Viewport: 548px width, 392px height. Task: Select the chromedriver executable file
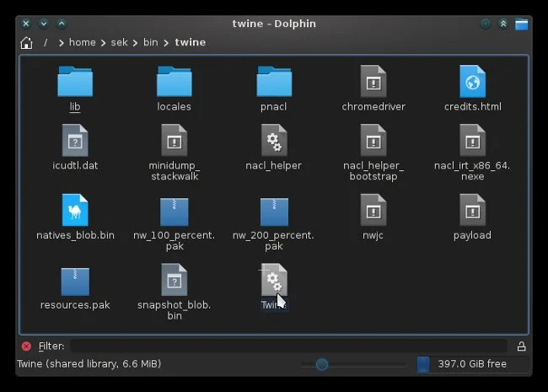[x=373, y=83]
